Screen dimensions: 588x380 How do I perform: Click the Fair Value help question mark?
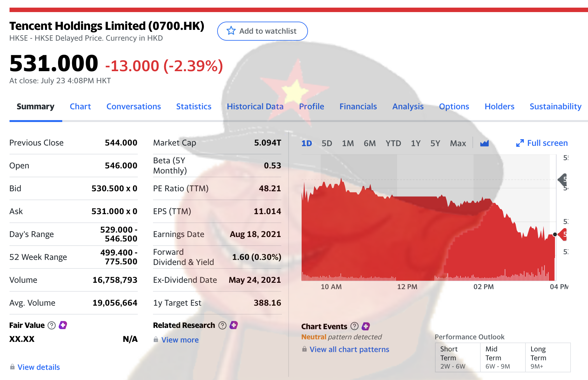(51, 325)
